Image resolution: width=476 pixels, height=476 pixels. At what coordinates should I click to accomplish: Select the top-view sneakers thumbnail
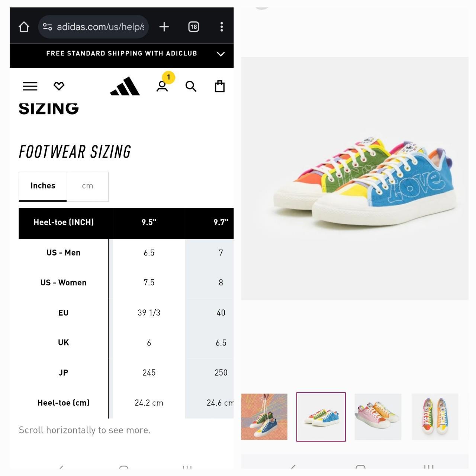click(x=435, y=417)
